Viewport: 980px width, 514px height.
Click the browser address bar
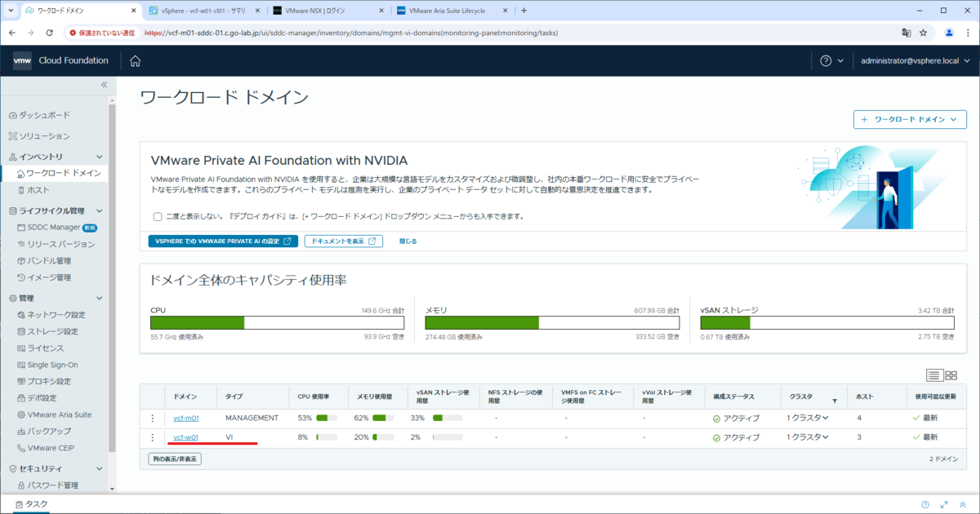coord(482,33)
